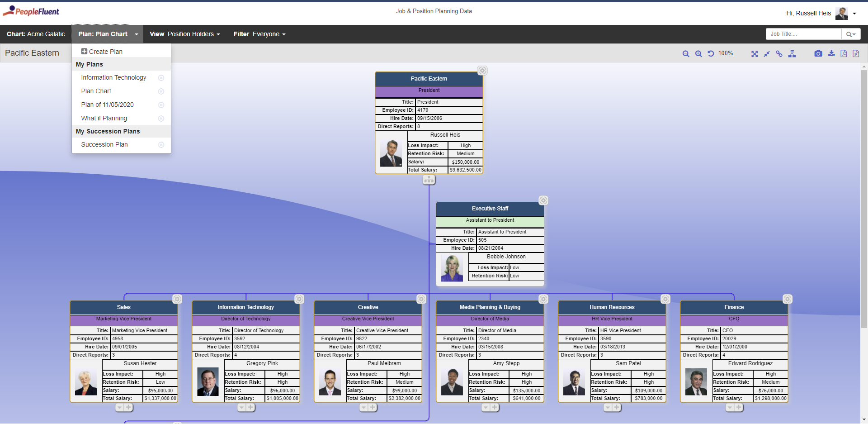868x424 pixels.
Task: Select the Plan Chart menu entry
Action: (x=96, y=91)
